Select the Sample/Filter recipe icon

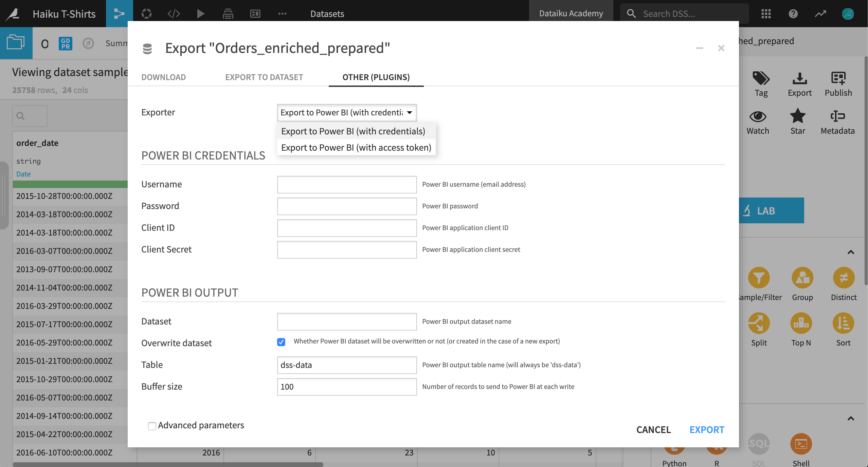[759, 278]
